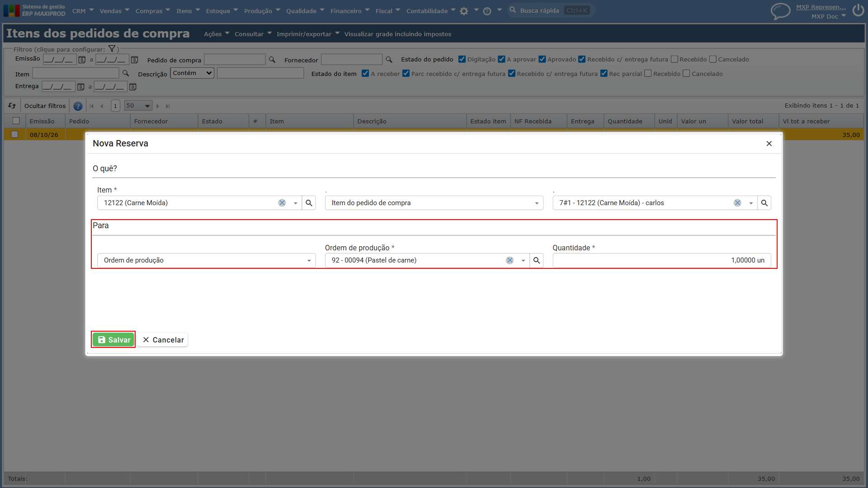Expand the Item 12122 combo arrow
Image resolution: width=868 pixels, height=488 pixels.
point(296,203)
